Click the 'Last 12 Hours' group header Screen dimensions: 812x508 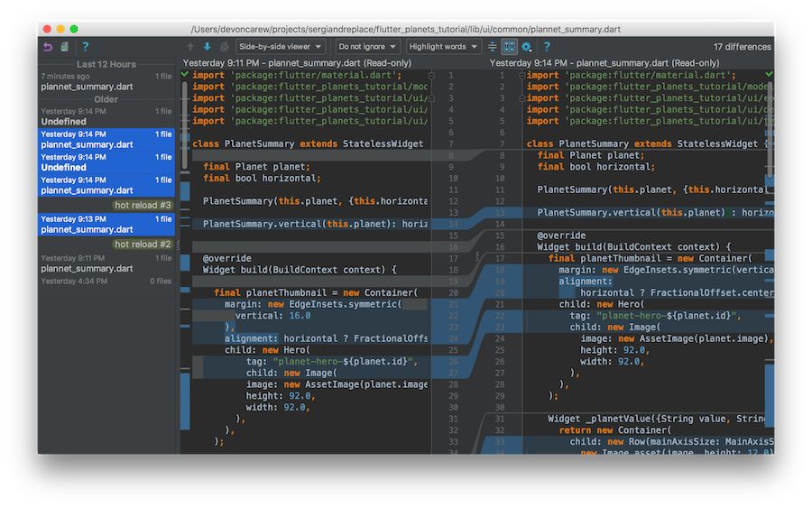(106, 64)
